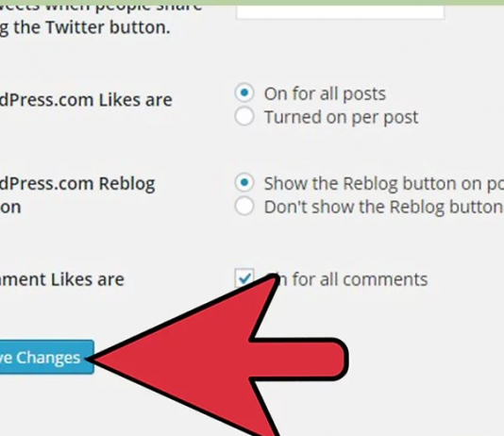Click the "WordPress.com Likes are" setting heading
This screenshot has height=436, width=504.
pos(86,100)
